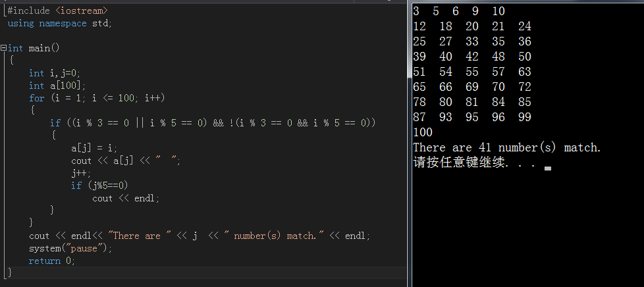This screenshot has height=287, width=644.
Task: Place the cursor on 'int a[100];' declaration
Action: point(57,86)
